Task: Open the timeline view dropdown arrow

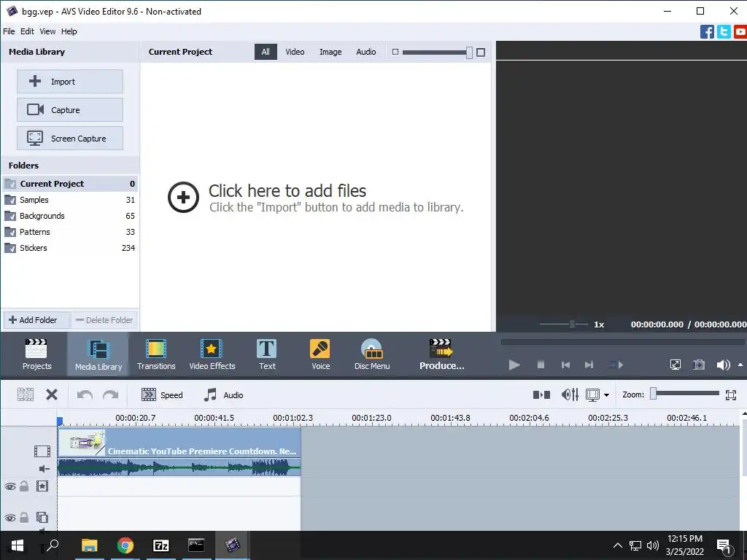Action: click(606, 394)
